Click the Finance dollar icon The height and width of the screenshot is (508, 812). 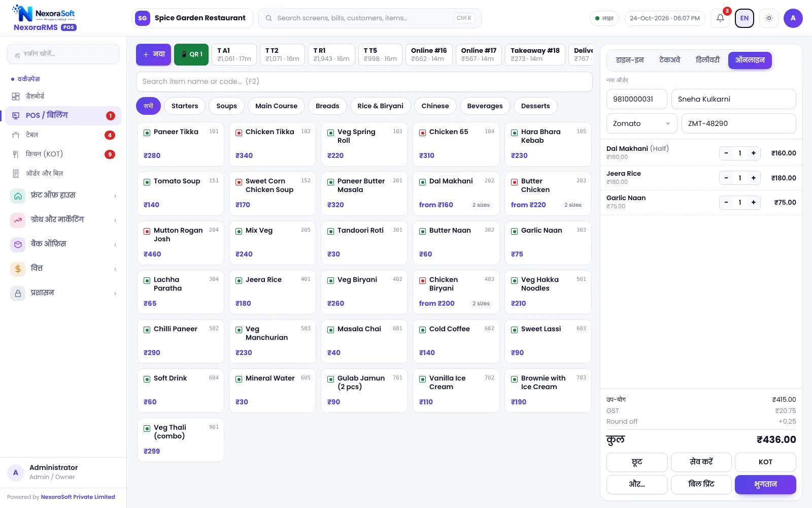18,269
